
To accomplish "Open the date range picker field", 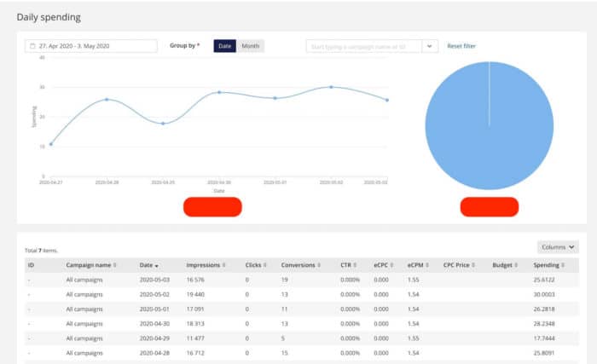I will [91, 46].
